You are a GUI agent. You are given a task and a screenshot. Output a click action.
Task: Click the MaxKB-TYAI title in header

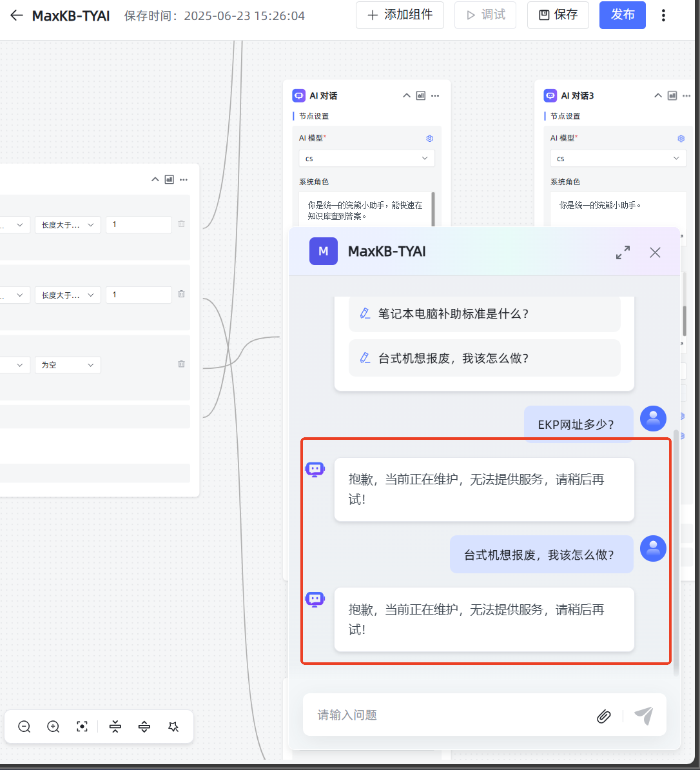pyautogui.click(x=71, y=16)
